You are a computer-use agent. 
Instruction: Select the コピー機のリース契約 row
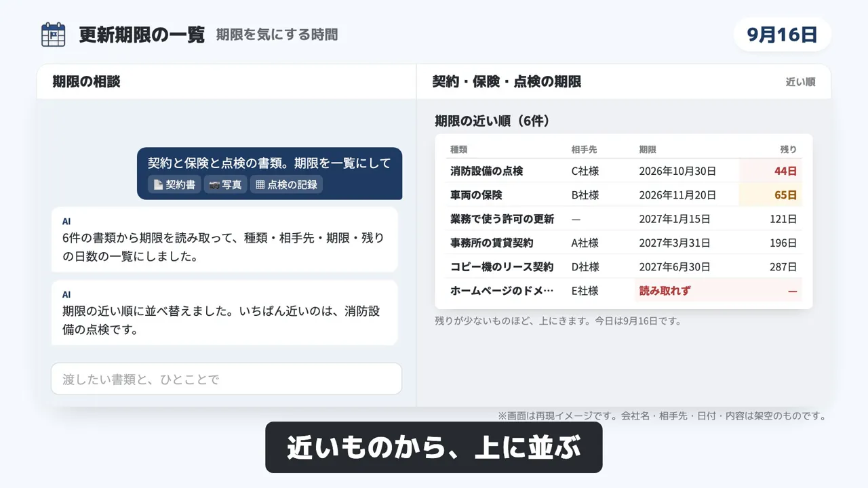coord(624,266)
